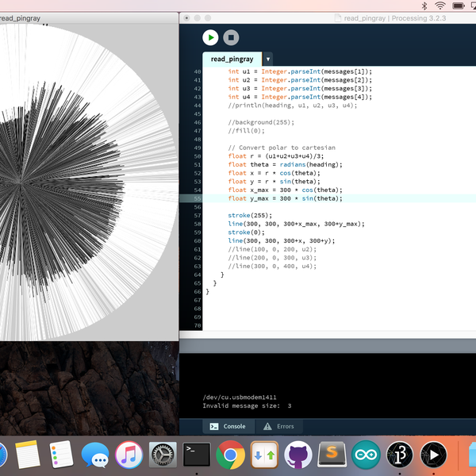Stop the running sketch
Viewport: 476px width, 476px height.
[231, 37]
